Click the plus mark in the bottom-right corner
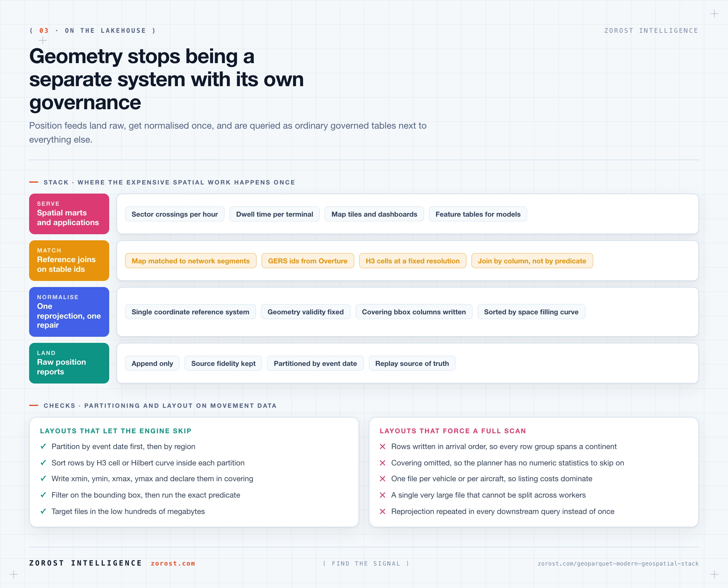The width and height of the screenshot is (728, 588). (714, 574)
